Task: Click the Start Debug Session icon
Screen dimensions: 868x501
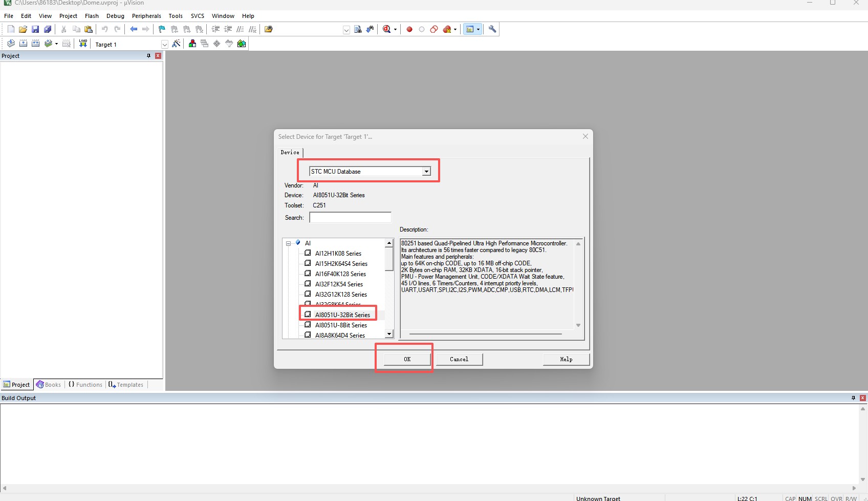Action: tap(387, 29)
